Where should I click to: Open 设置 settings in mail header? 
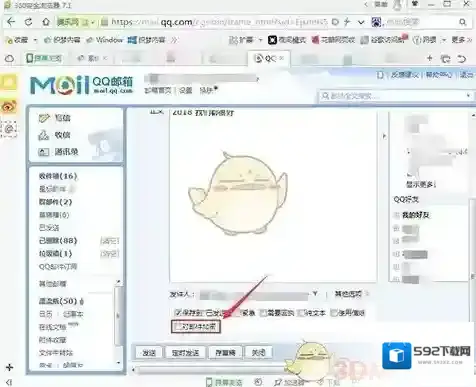pos(186,90)
